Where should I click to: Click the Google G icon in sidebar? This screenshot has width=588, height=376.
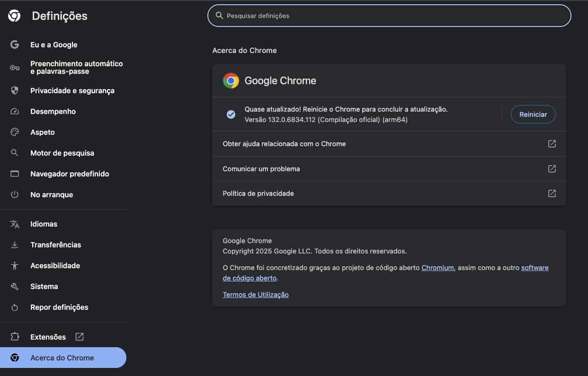[15, 44]
